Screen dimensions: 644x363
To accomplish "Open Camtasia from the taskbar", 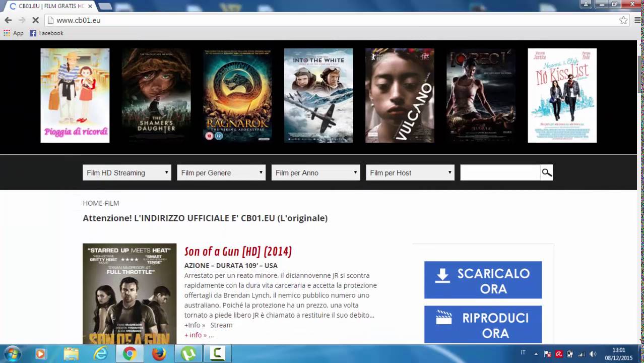I will [x=217, y=354].
